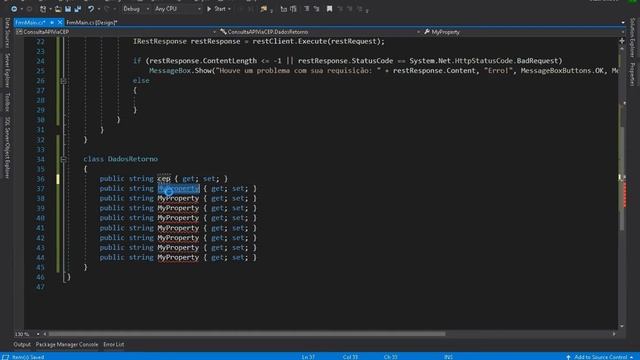The height and width of the screenshot is (360, 640).
Task: Open the ConsultaAPIViaCEP.DadosRetorno type navigation dropdown
Action: coord(320,32)
